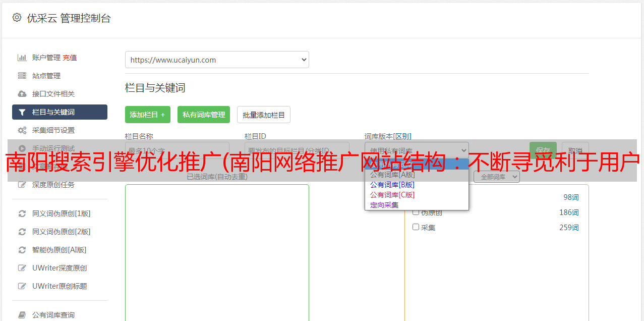Click the refresh icon for 智能伪原创[AI版]
This screenshot has height=321, width=644.
[22, 250]
